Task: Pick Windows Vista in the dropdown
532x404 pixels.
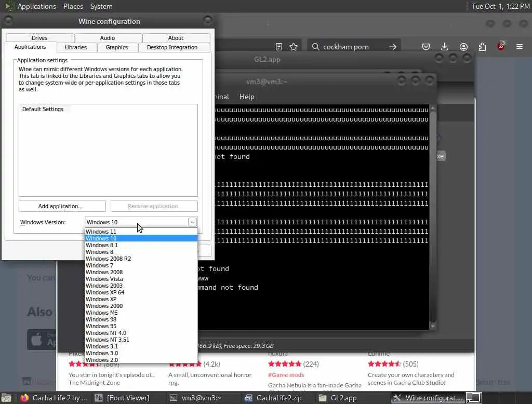Action: (141, 279)
